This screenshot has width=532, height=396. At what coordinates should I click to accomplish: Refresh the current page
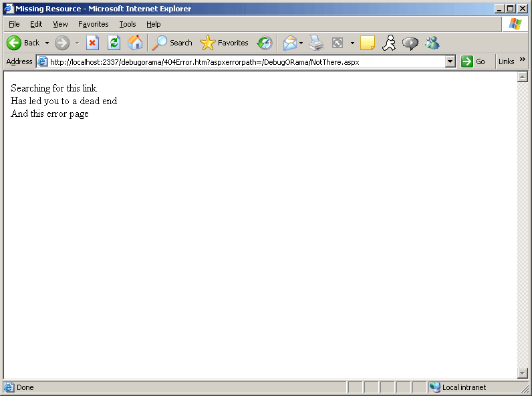tap(114, 43)
